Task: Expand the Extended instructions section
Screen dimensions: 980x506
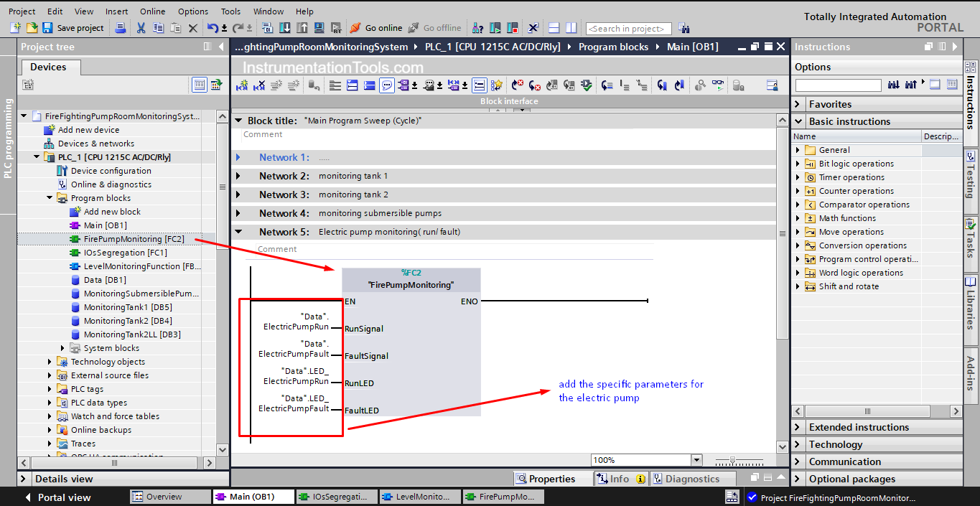Action: coord(798,427)
